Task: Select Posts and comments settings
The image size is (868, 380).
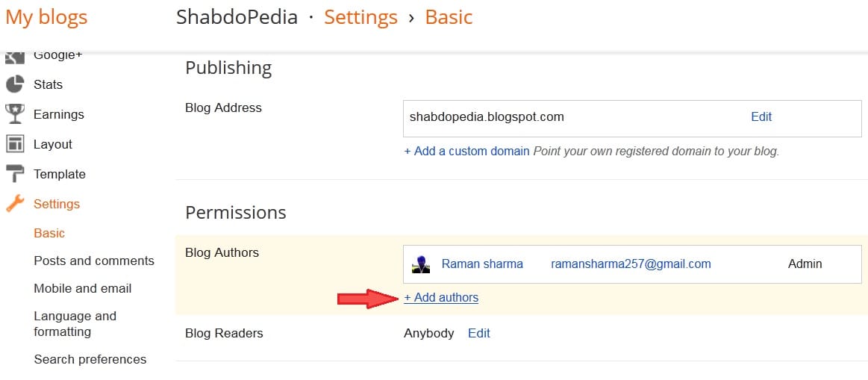Action: click(x=94, y=261)
